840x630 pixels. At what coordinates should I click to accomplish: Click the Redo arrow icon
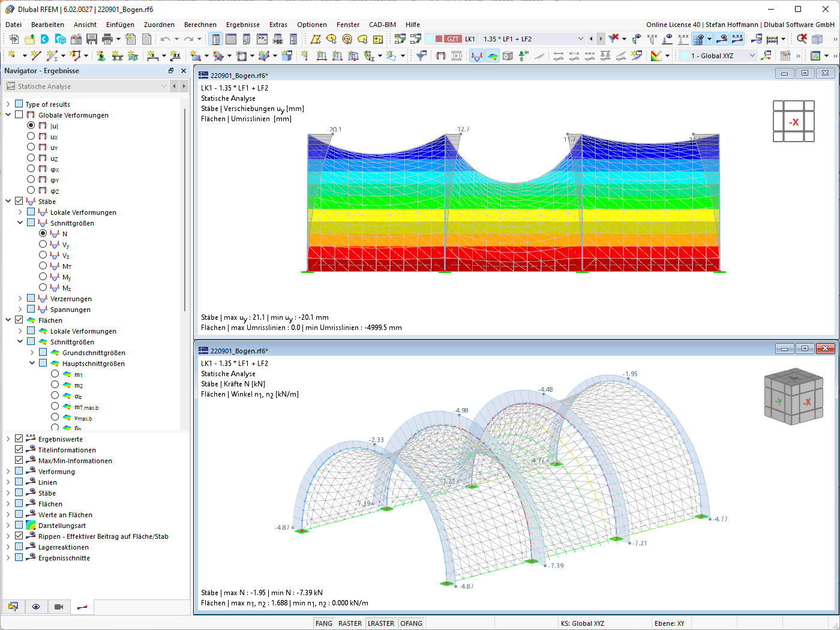[188, 39]
